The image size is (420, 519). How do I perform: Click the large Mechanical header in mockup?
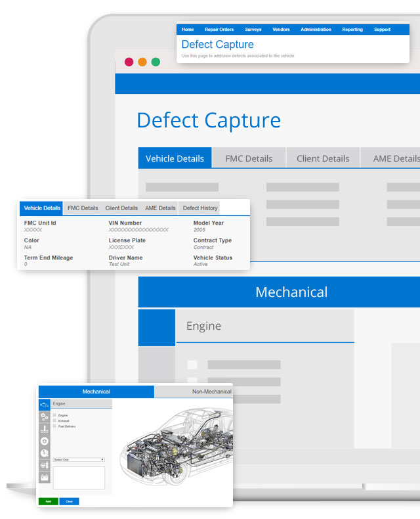coord(279,292)
